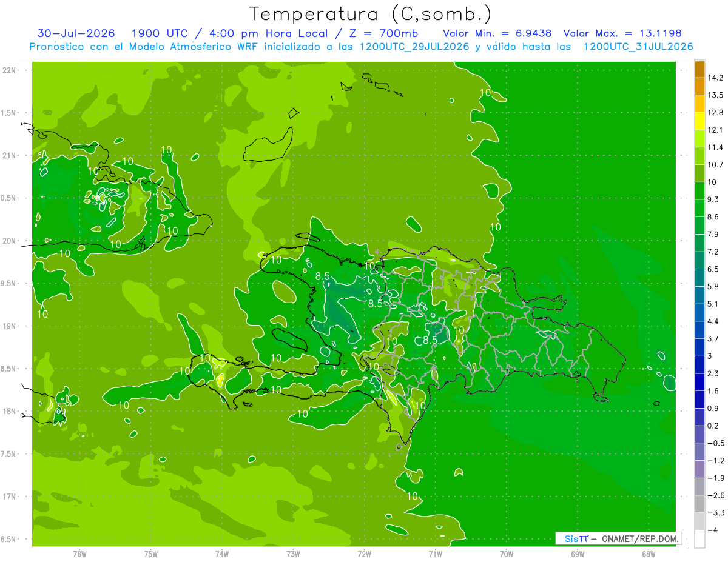Pick the yellow swatch between 12.1 and 12.8
Screen dimensions: 728x562
(x=699, y=121)
